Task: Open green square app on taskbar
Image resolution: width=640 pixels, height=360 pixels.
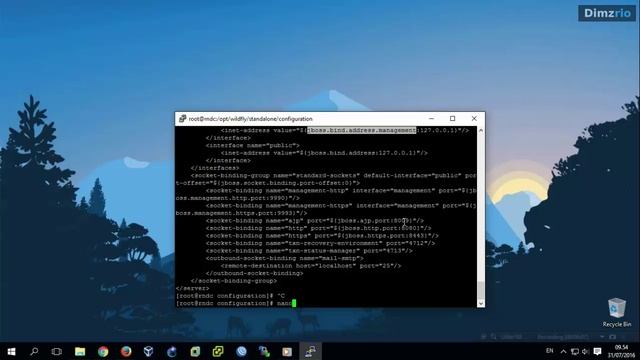Action: pos(195,351)
